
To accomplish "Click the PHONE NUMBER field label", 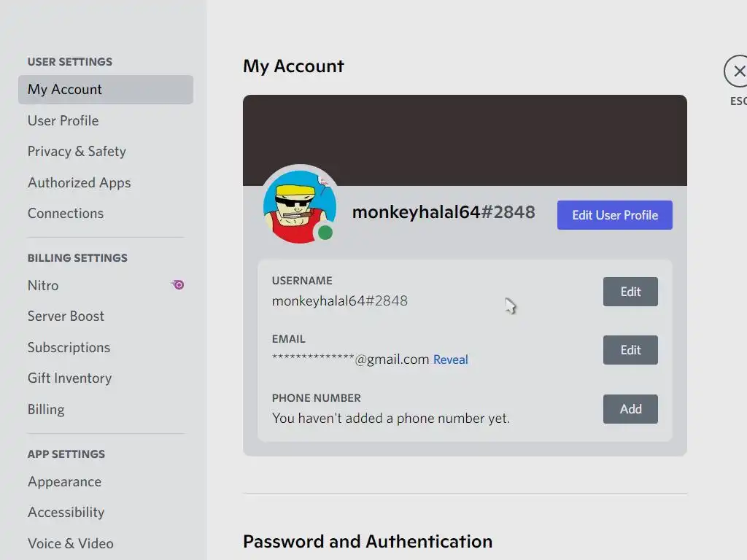I will point(317,398).
